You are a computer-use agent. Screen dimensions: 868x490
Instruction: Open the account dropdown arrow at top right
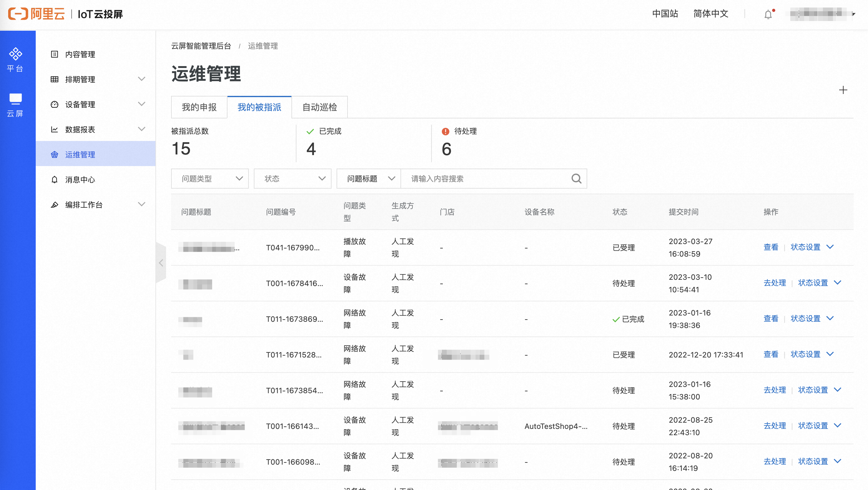pos(854,14)
